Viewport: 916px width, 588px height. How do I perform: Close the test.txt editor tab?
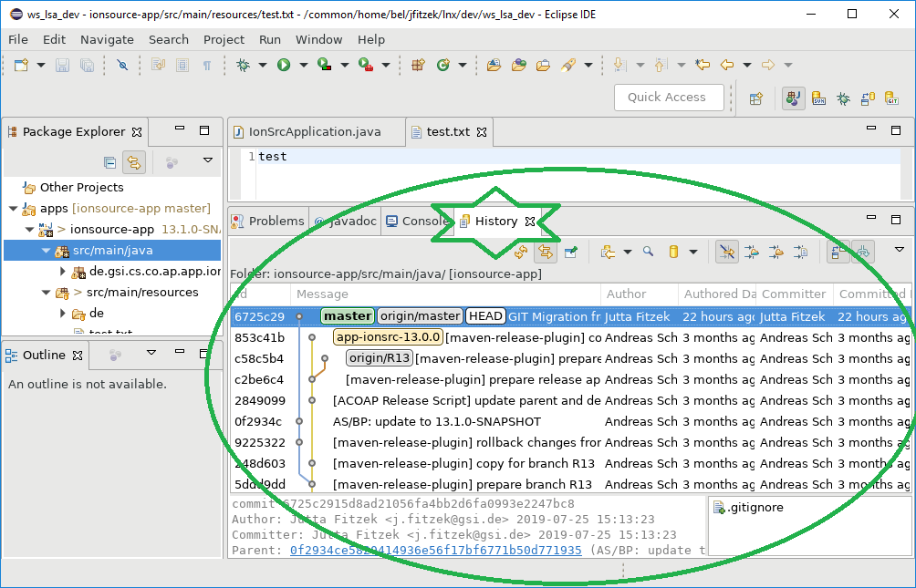click(x=482, y=132)
